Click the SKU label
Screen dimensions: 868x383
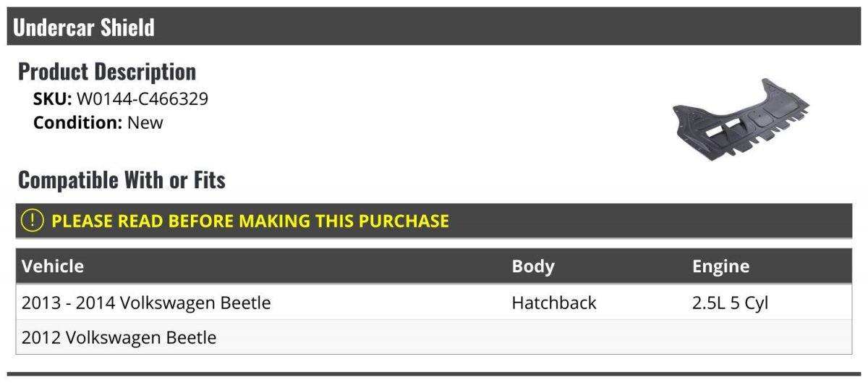click(x=53, y=99)
